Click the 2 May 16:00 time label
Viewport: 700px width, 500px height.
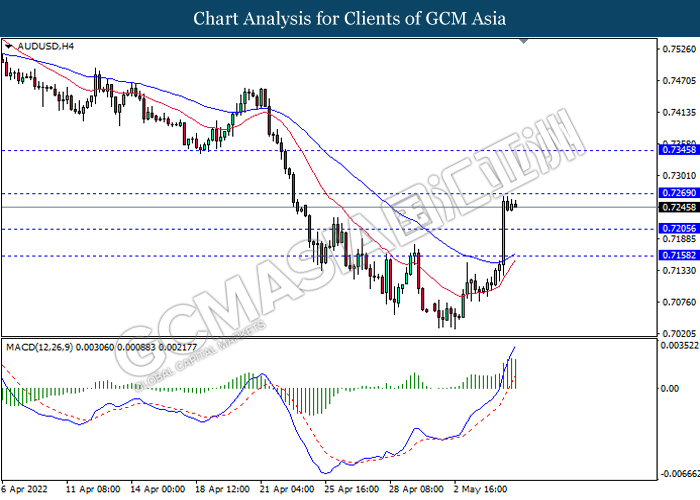(x=481, y=489)
